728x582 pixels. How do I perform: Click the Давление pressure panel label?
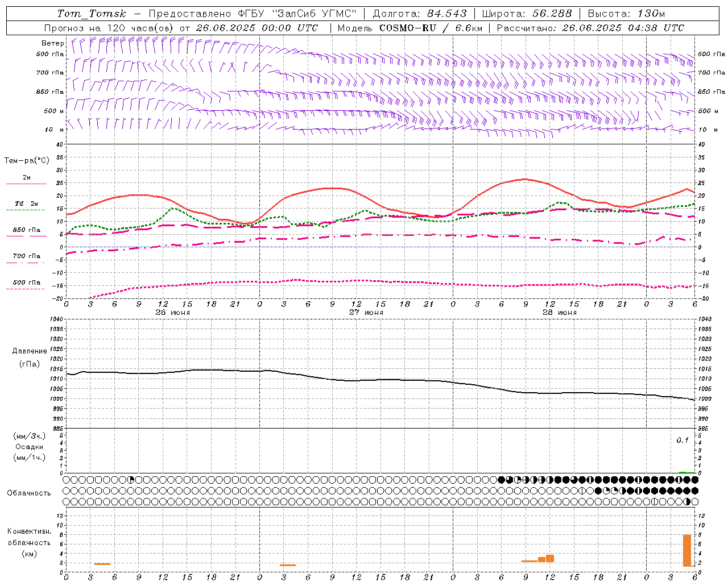(x=30, y=351)
